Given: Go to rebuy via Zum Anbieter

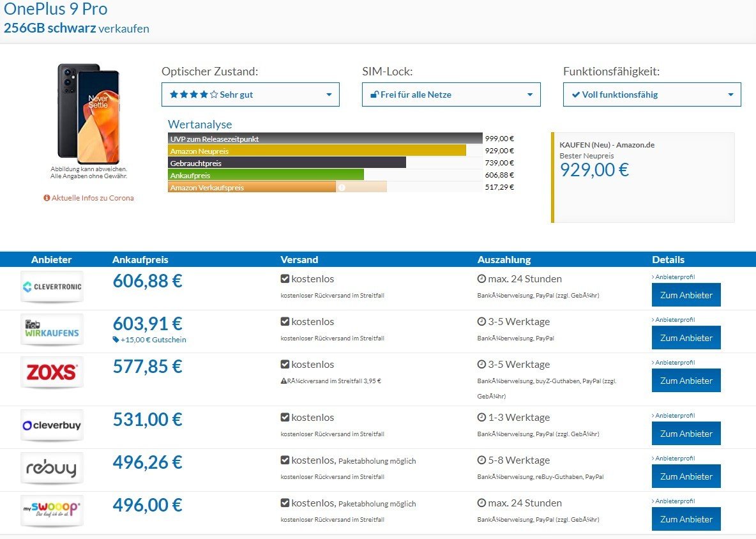Looking at the screenshot, I should coord(686,476).
